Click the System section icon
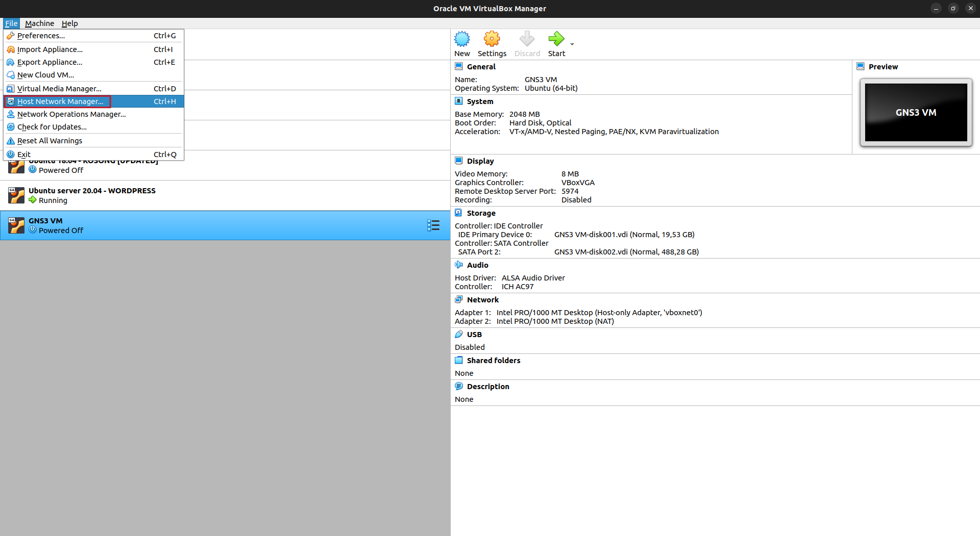980x536 pixels. point(458,101)
